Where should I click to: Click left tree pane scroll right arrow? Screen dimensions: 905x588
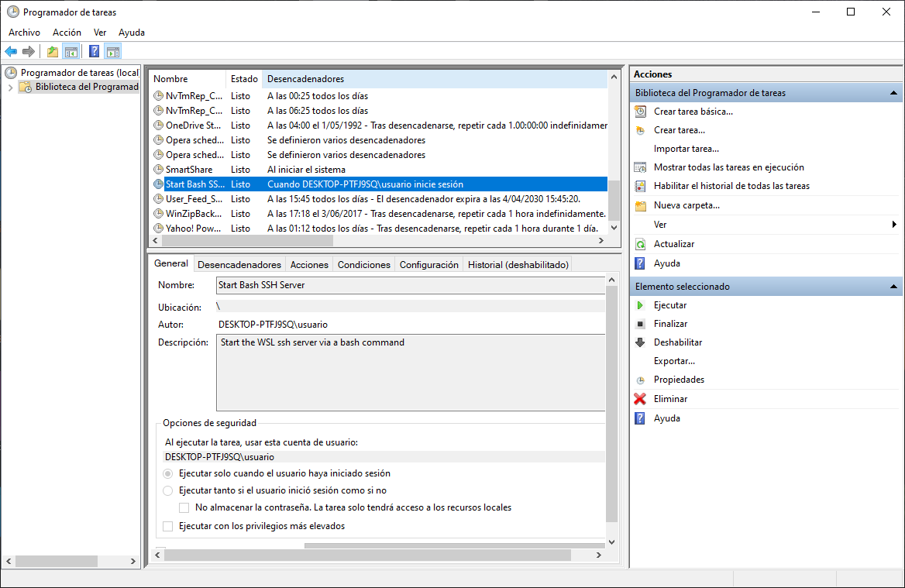pos(132,561)
